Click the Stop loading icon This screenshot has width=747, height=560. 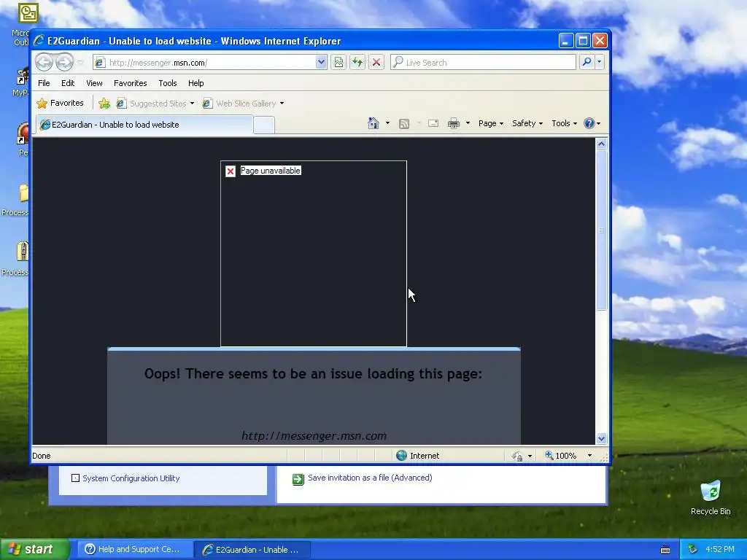click(x=376, y=63)
